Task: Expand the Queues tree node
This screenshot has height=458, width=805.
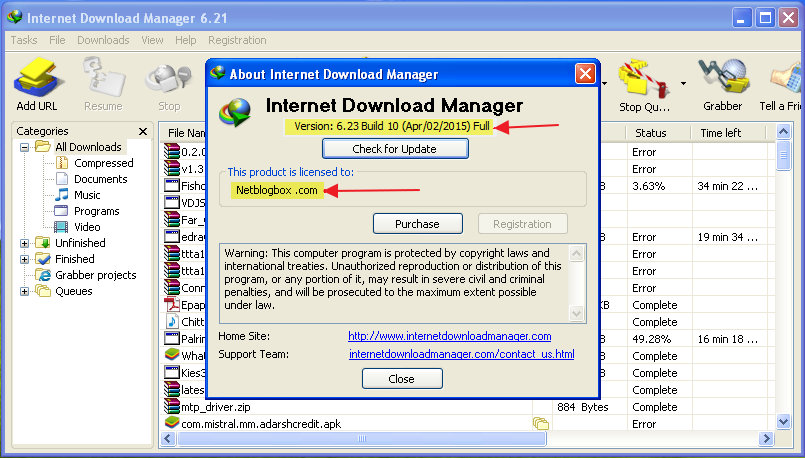Action: pos(24,291)
